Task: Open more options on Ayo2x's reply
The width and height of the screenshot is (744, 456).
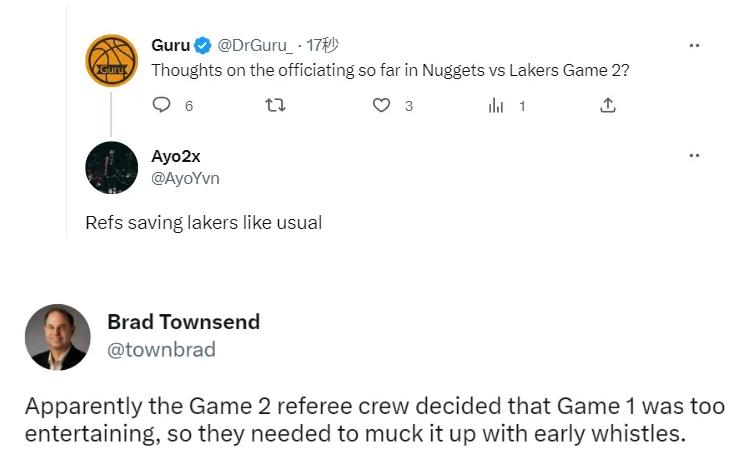Action: (694, 156)
